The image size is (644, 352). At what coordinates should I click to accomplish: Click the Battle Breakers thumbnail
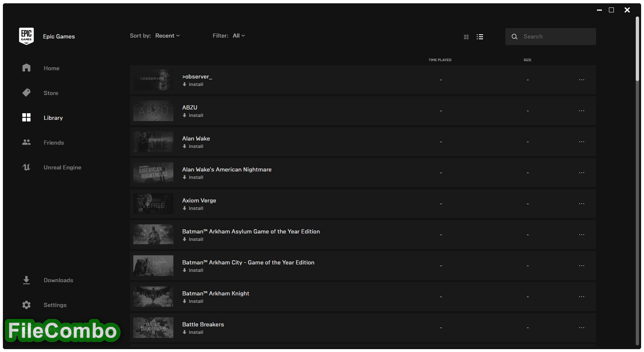[153, 328]
